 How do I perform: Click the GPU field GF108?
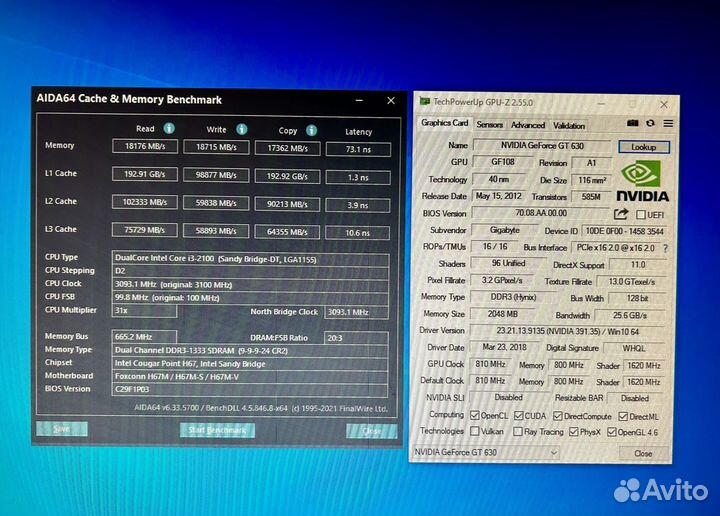[503, 162]
